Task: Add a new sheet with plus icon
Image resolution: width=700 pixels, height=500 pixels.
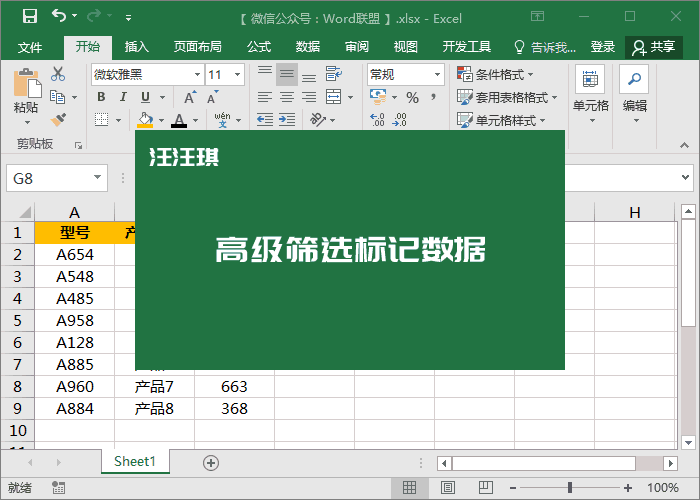Action: click(210, 462)
